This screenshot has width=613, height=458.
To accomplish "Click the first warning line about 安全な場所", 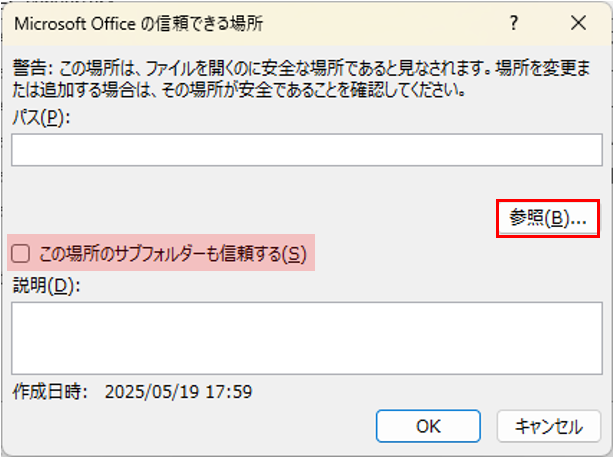I will pos(301,69).
